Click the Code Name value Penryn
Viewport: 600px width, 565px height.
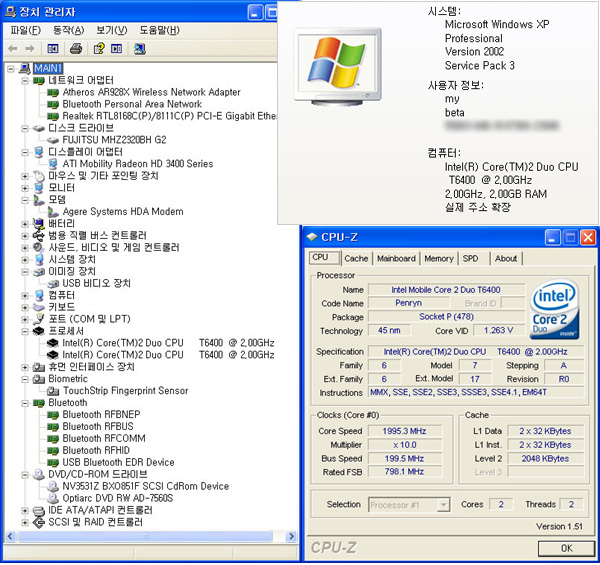[408, 303]
